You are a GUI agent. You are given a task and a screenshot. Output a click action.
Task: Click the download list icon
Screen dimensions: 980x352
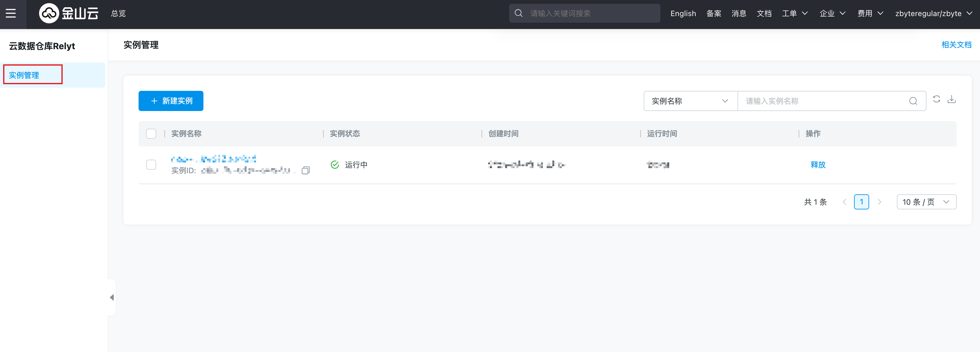951,99
